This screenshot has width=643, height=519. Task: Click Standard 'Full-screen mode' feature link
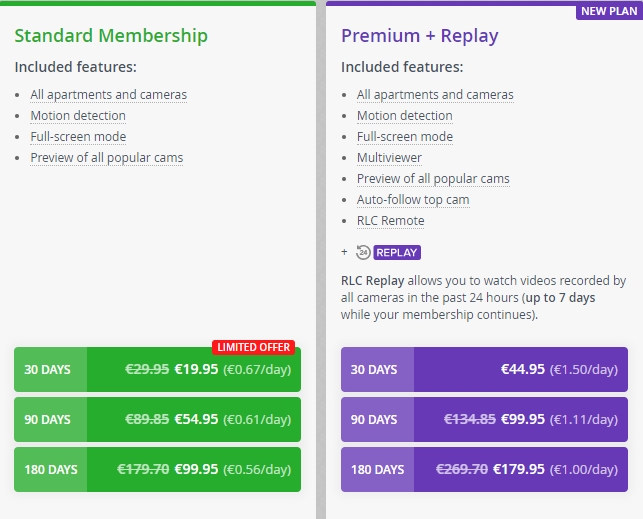(x=78, y=137)
